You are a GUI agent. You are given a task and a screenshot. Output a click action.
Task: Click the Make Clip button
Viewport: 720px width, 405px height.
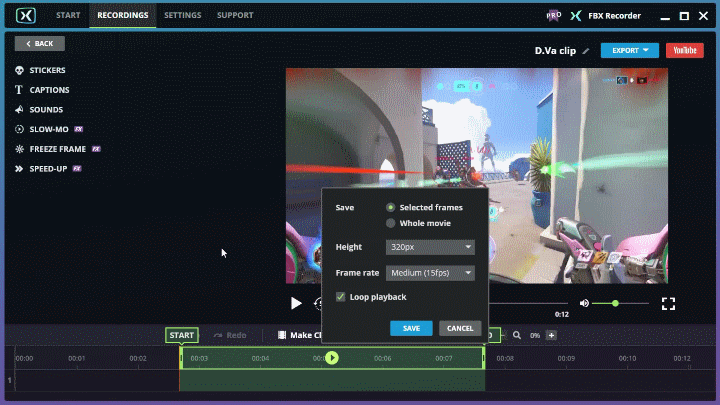299,335
